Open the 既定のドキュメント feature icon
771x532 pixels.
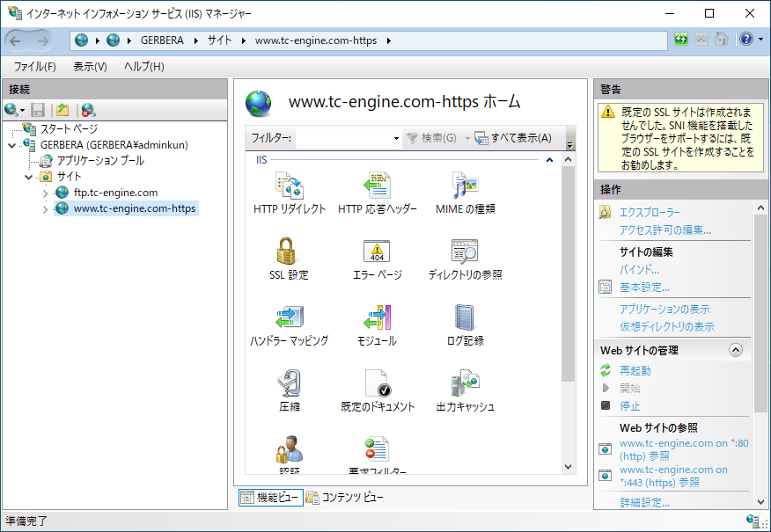(x=378, y=383)
